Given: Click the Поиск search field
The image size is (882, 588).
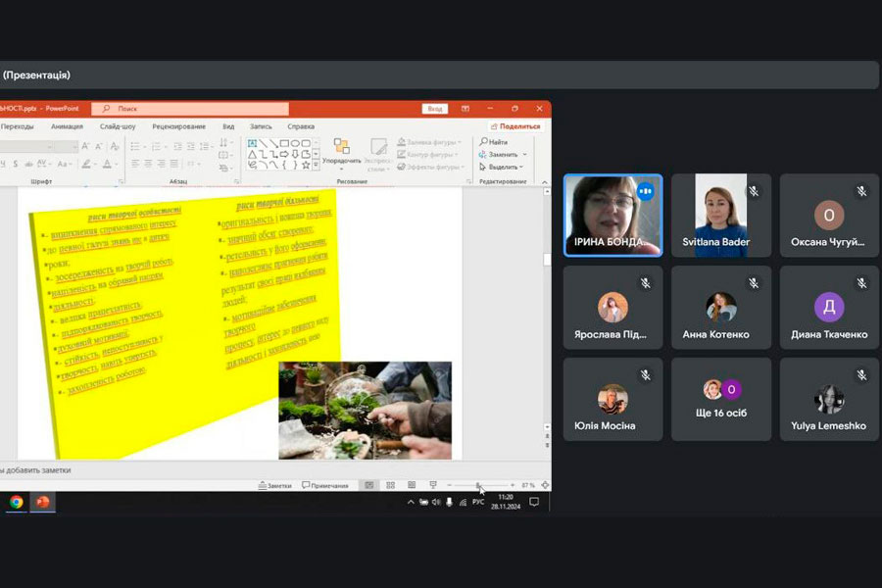Looking at the screenshot, I should [x=190, y=109].
